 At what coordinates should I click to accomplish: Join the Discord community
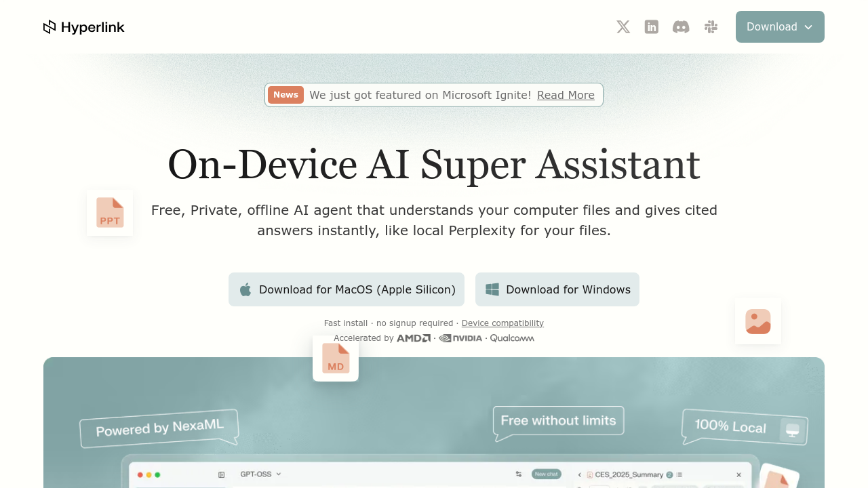(x=681, y=26)
